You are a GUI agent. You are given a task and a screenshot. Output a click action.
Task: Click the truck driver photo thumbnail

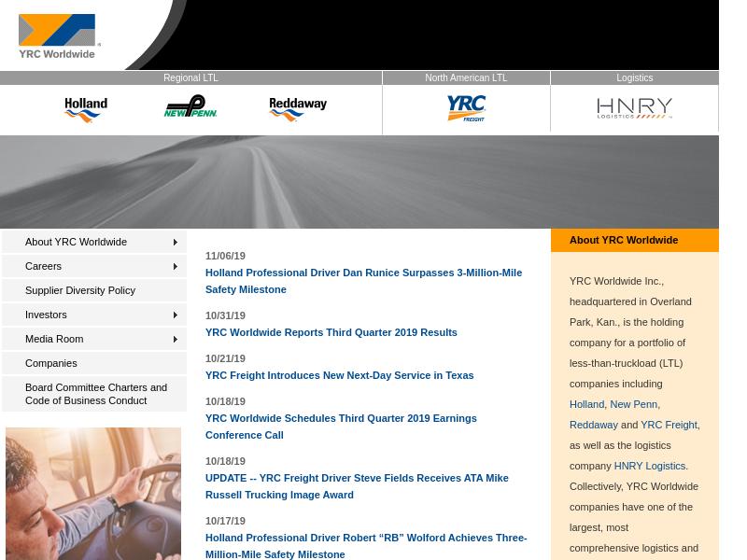(x=93, y=494)
